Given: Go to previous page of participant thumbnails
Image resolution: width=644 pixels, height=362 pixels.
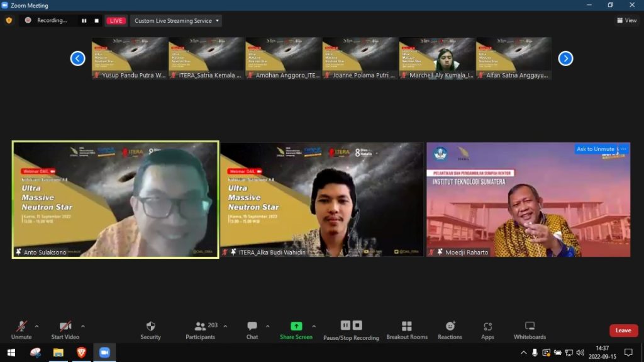Looking at the screenshot, I should [77, 59].
